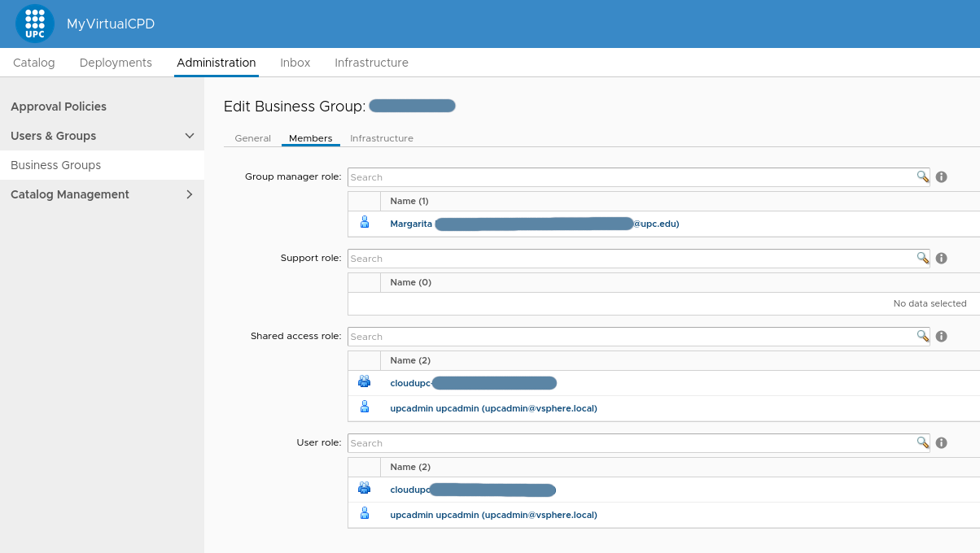980x553 pixels.
Task: Click search magnifier in Support role field
Action: [x=922, y=258]
